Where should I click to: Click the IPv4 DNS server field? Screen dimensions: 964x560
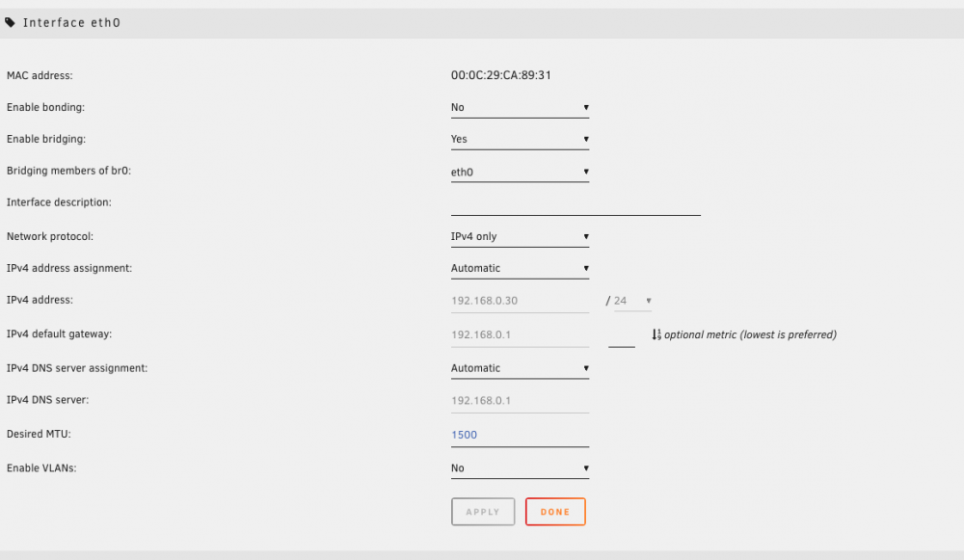click(520, 401)
